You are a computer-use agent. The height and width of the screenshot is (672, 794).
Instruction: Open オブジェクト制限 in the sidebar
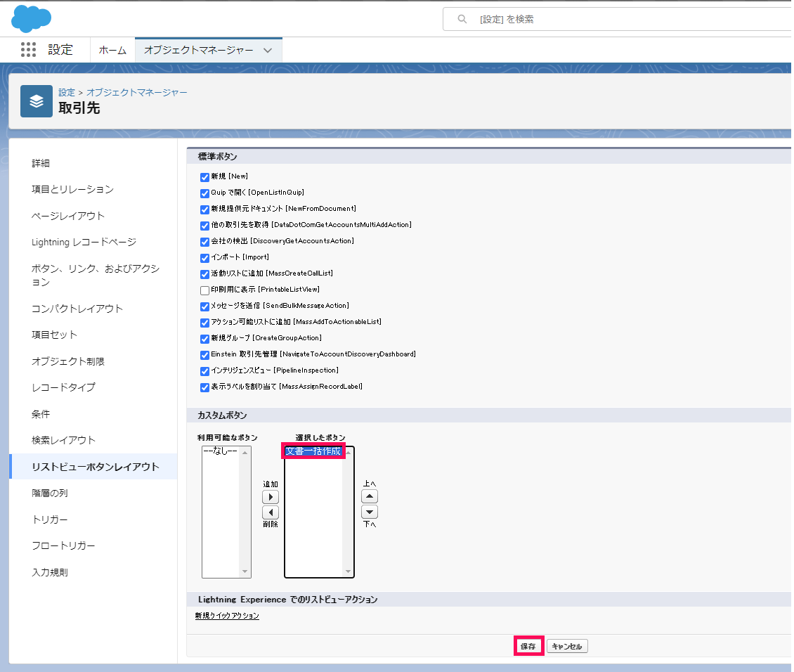click(68, 361)
